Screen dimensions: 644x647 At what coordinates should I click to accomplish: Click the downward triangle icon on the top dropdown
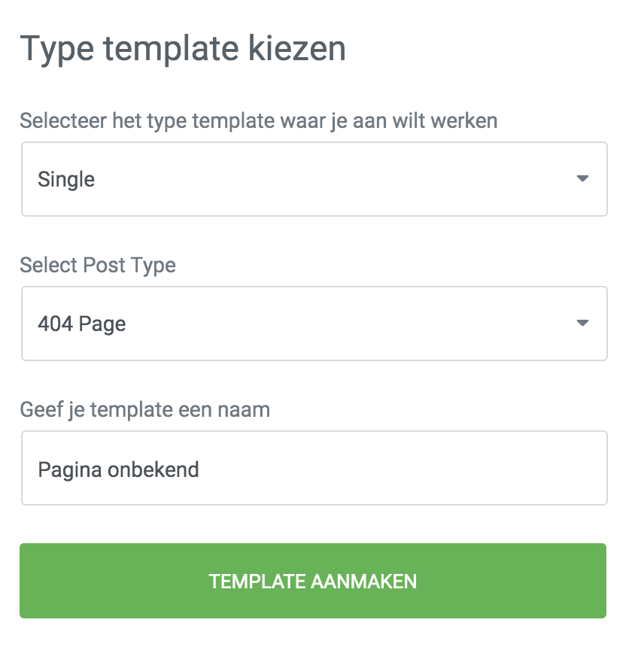pyautogui.click(x=582, y=179)
